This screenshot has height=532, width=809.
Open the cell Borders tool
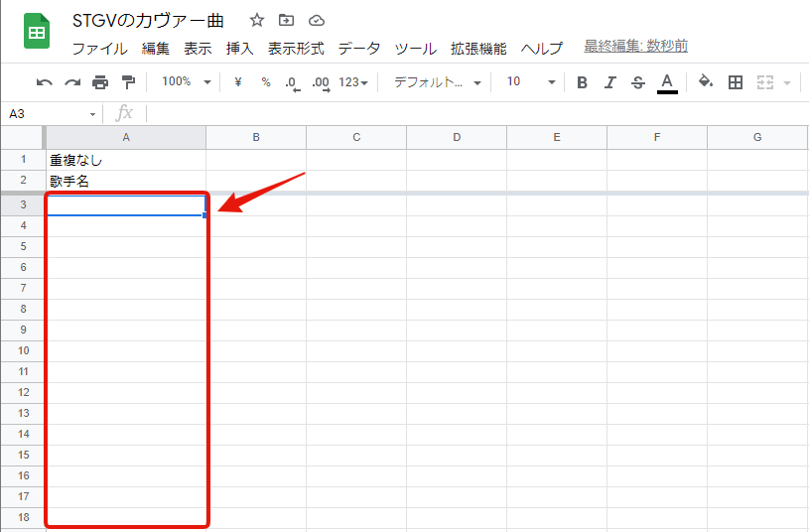click(736, 82)
